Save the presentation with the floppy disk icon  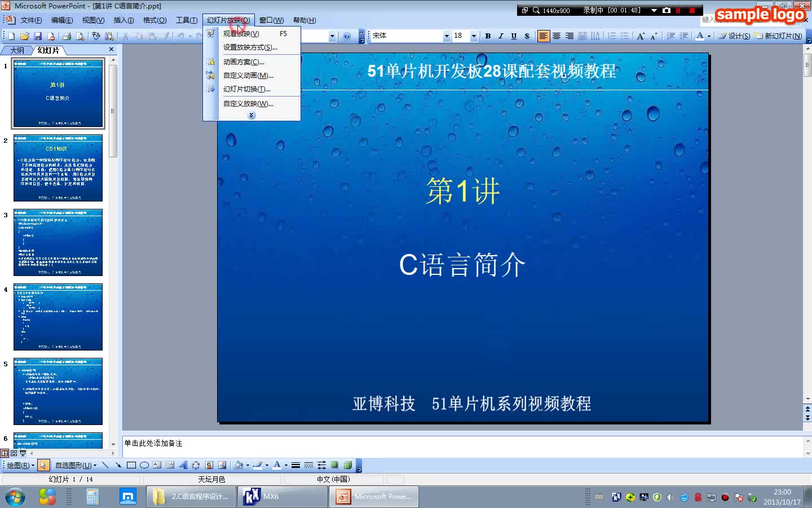[38, 36]
